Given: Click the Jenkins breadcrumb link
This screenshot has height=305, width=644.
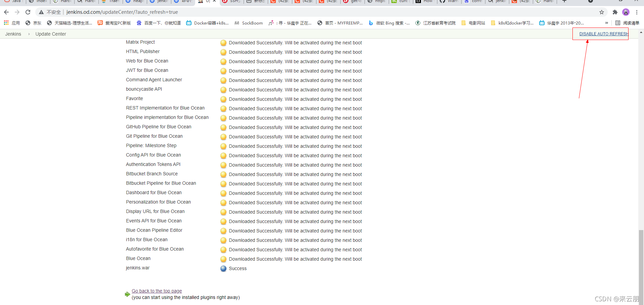Looking at the screenshot, I should tap(13, 34).
